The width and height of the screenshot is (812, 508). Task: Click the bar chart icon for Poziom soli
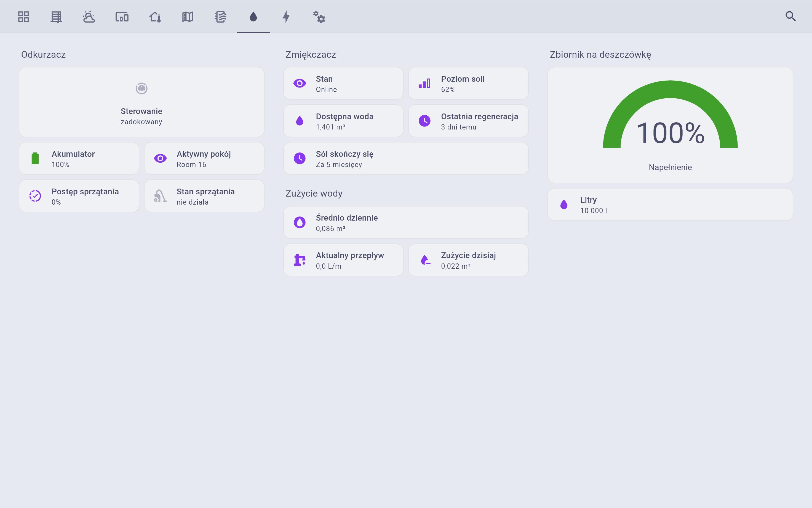pos(424,83)
